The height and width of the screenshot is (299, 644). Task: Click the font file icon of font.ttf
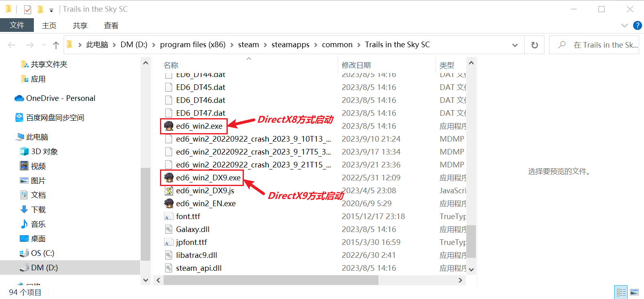(x=169, y=216)
